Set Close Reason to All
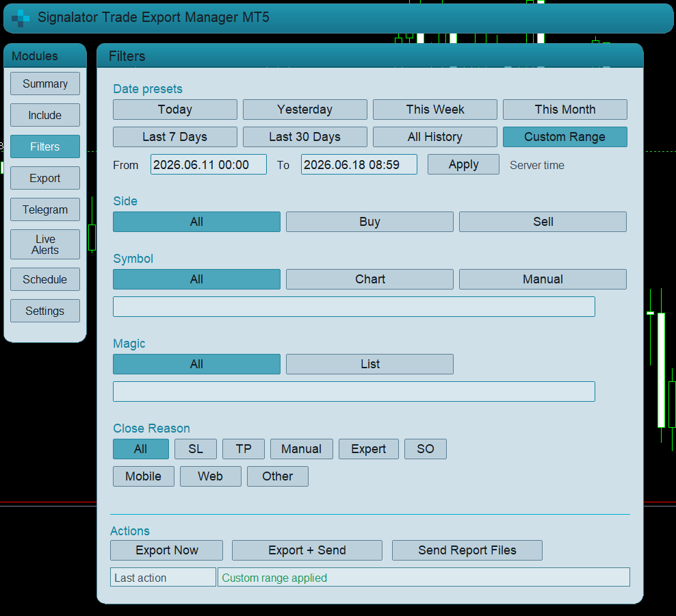Viewport: 676px width, 616px height. (x=141, y=449)
